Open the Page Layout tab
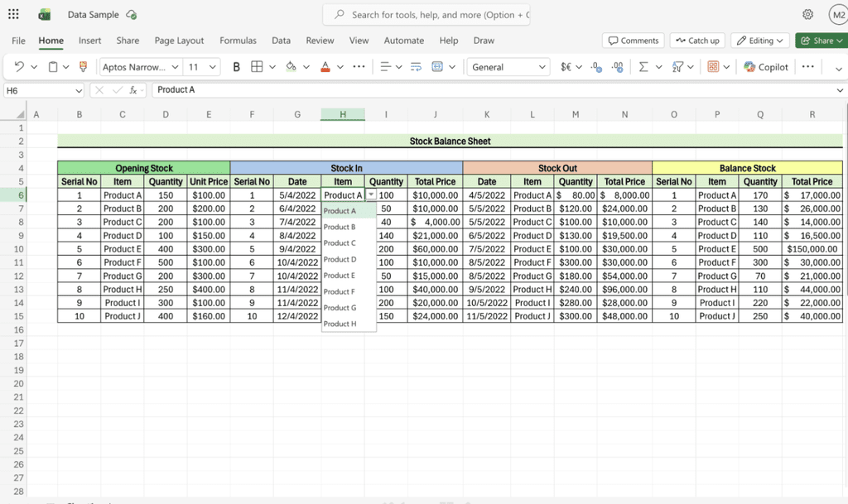Viewport: 848px width, 504px height. pos(179,41)
